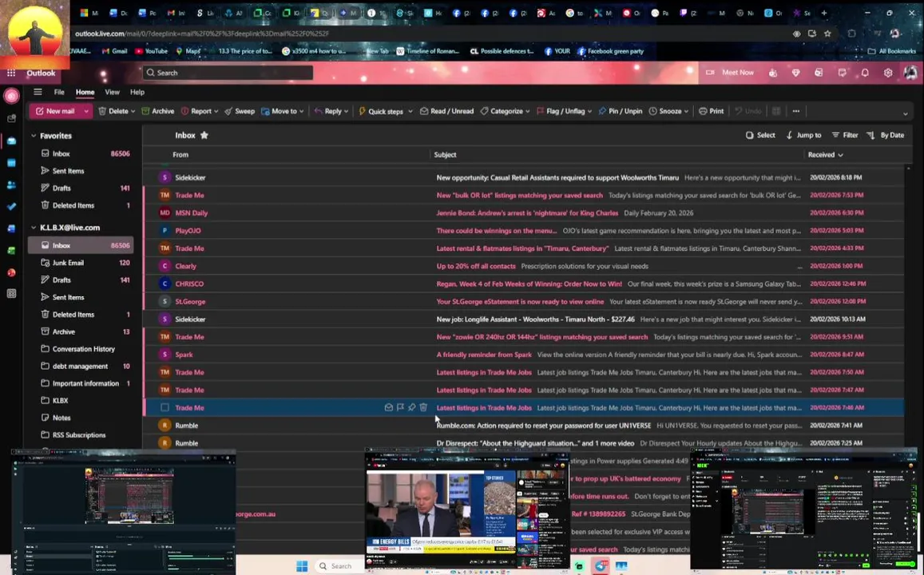The height and width of the screenshot is (575, 924).
Task: Open Move to dropdown
Action: (x=301, y=111)
